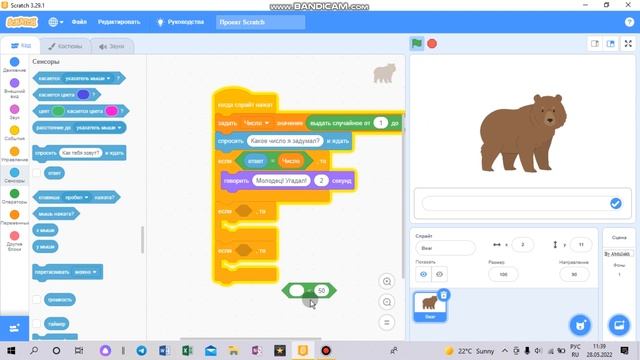Open the Sound block category circle
This screenshot has height=360, width=640.
pyautogui.click(x=14, y=109)
